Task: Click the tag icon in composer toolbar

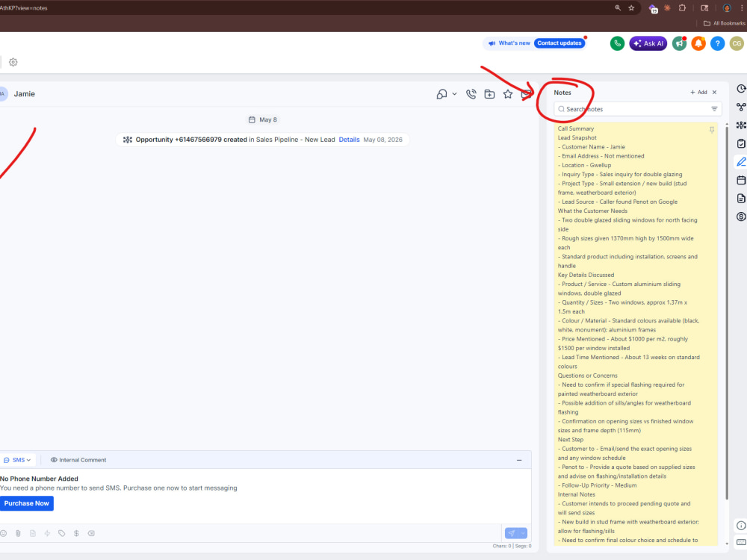Action: point(62,533)
